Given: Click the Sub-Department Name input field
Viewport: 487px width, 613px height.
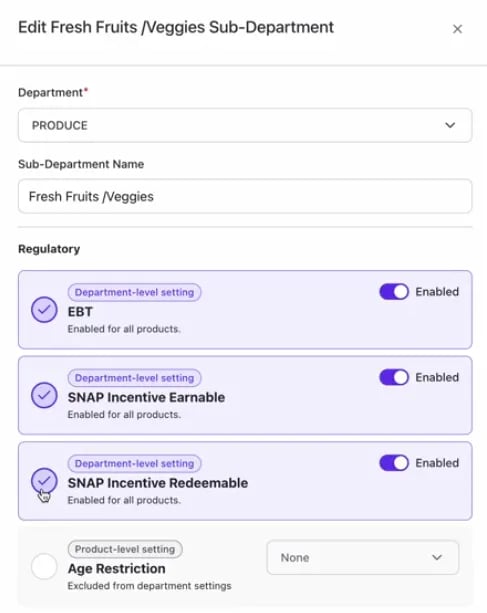Looking at the screenshot, I should point(245,196).
